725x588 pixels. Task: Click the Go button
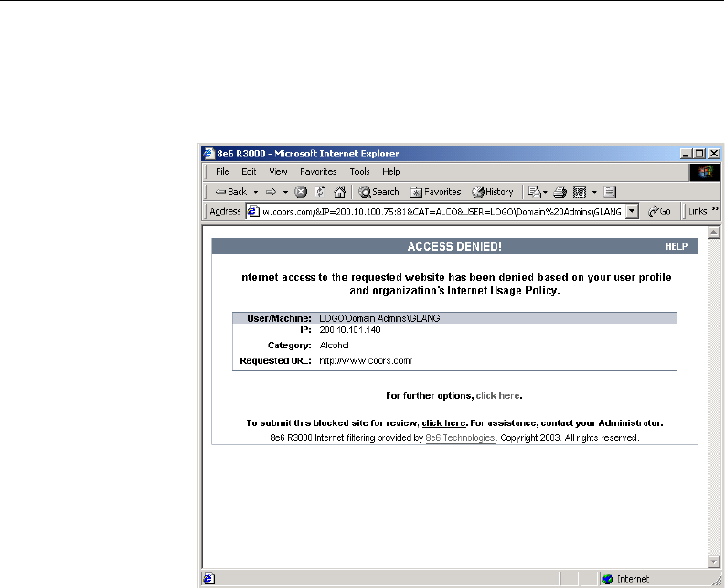[x=659, y=211]
